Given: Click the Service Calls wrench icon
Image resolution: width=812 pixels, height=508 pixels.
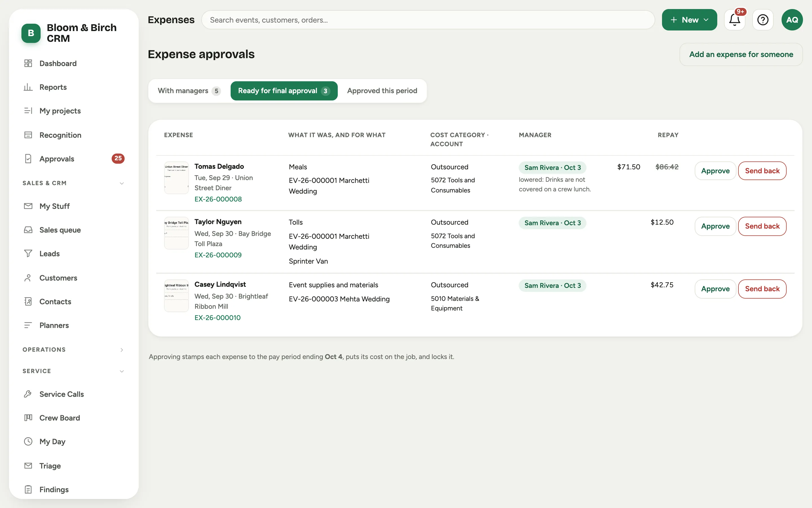Looking at the screenshot, I should (x=28, y=394).
